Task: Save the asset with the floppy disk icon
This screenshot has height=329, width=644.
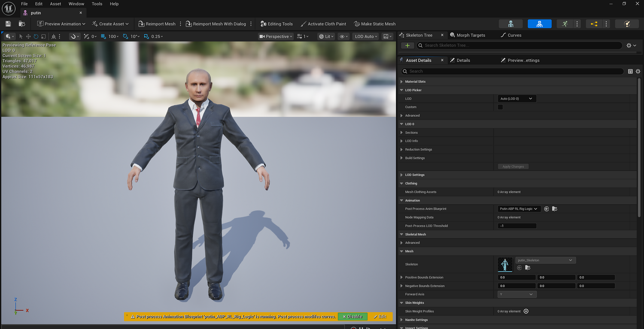Action: coord(8,24)
